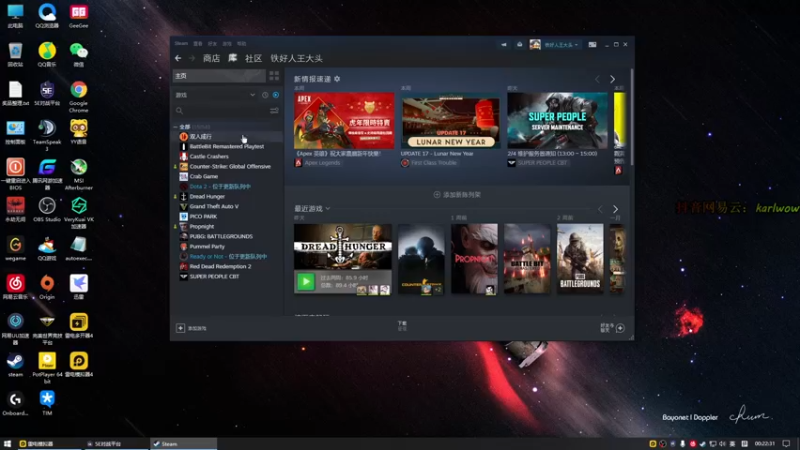This screenshot has height=450, width=800.
Task: Open Google Chrome desktop icon
Action: coord(79,96)
